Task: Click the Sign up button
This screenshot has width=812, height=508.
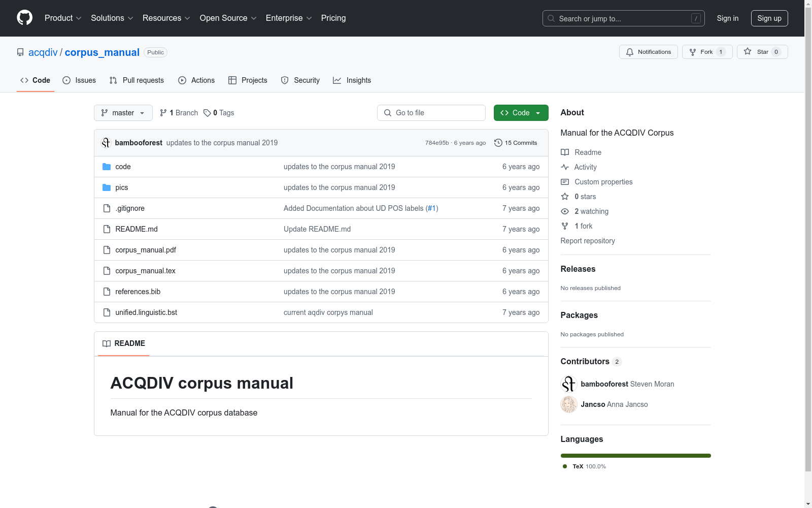Action: (x=769, y=18)
